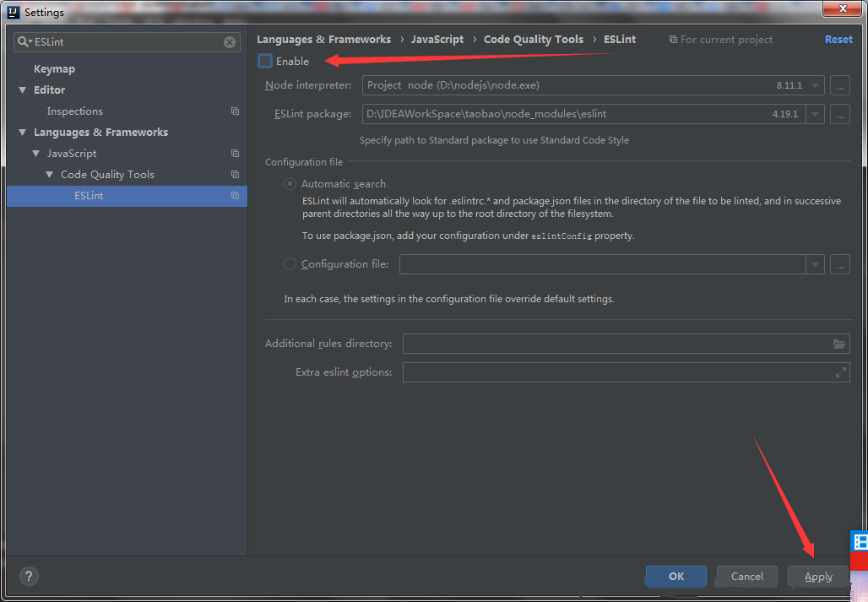This screenshot has height=602, width=868.
Task: Click the Cancel button
Action: (746, 577)
